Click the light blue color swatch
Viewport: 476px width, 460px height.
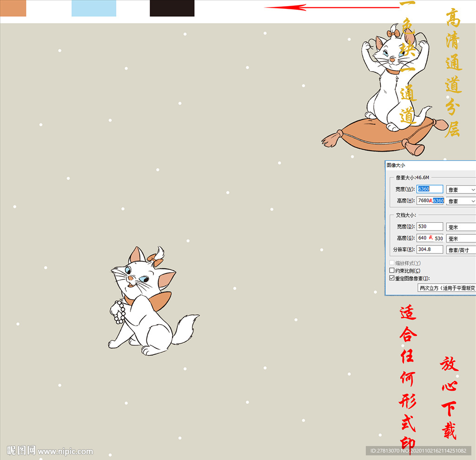(94, 8)
